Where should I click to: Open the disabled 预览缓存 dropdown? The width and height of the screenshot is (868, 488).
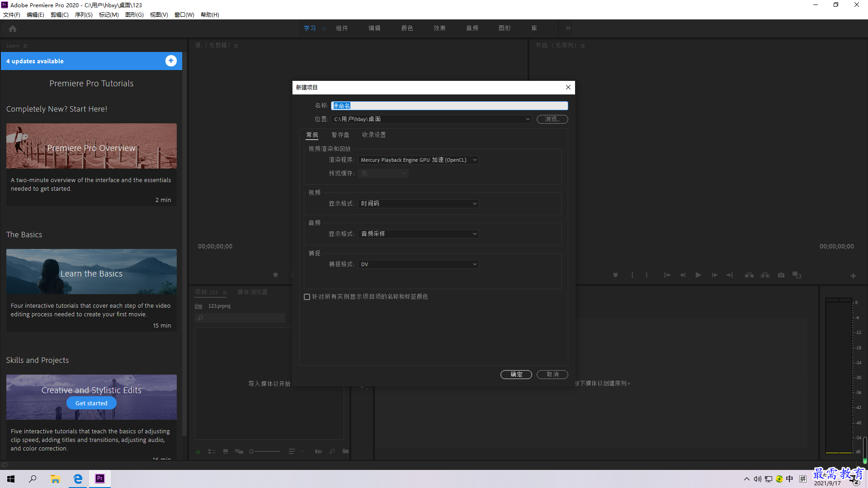pyautogui.click(x=383, y=174)
